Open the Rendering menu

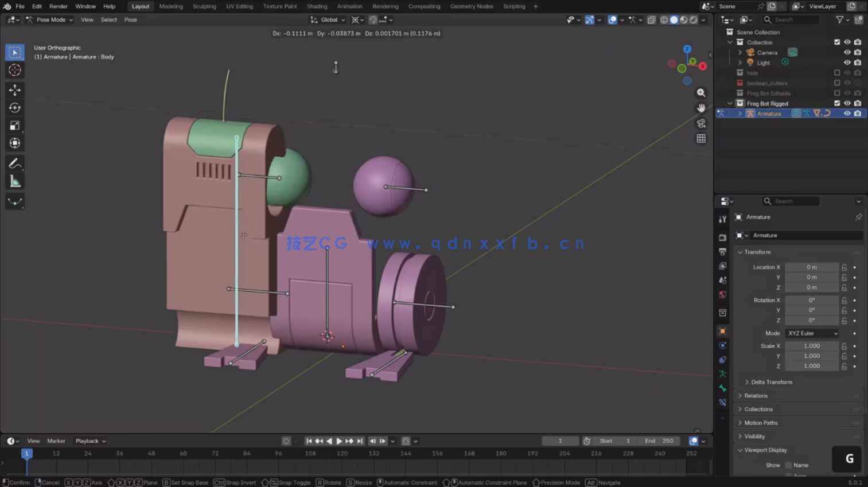pyautogui.click(x=385, y=6)
